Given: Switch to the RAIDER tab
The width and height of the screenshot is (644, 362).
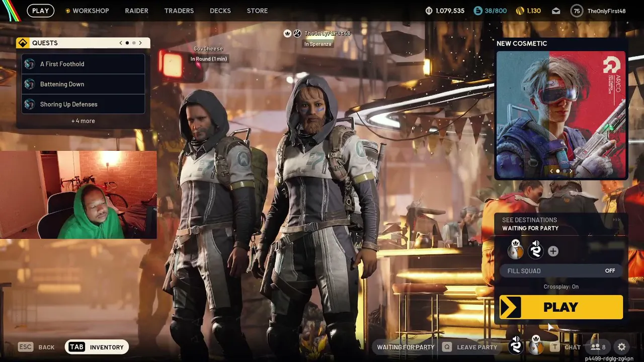Looking at the screenshot, I should click(136, 11).
